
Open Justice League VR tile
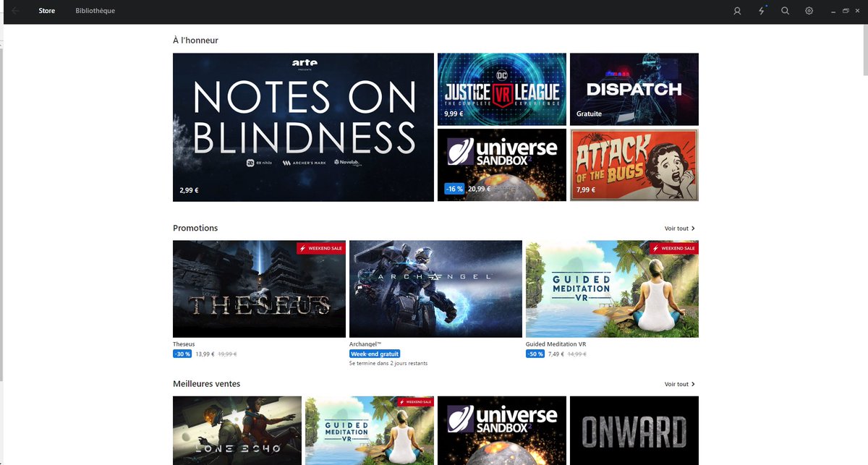502,89
